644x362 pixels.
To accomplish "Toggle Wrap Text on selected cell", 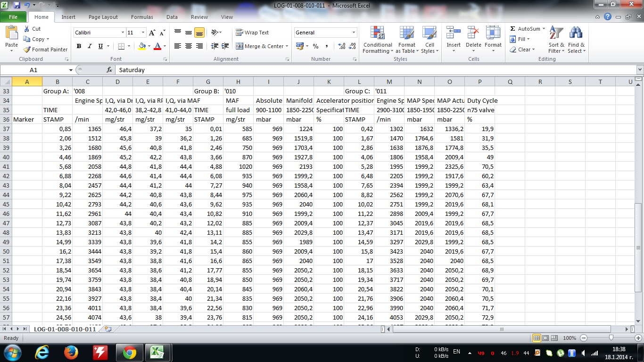I will coord(252,33).
